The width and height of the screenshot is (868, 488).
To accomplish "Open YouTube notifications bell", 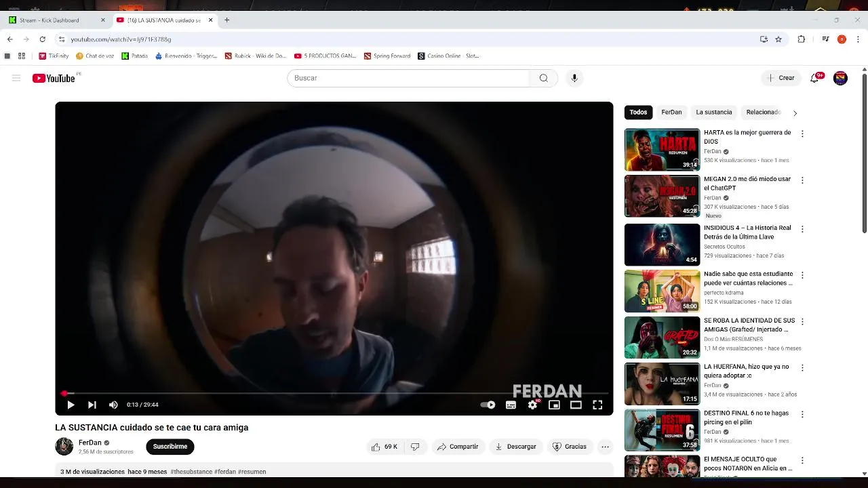I will tap(814, 78).
